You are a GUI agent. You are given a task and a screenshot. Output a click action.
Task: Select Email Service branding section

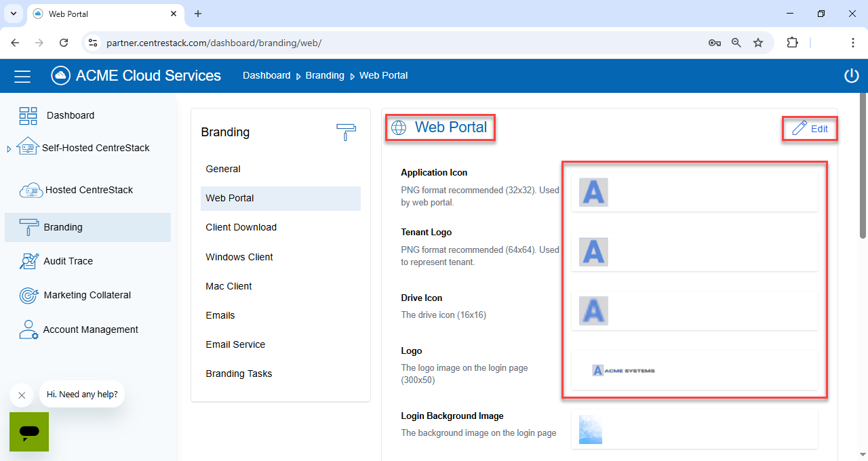coord(235,344)
